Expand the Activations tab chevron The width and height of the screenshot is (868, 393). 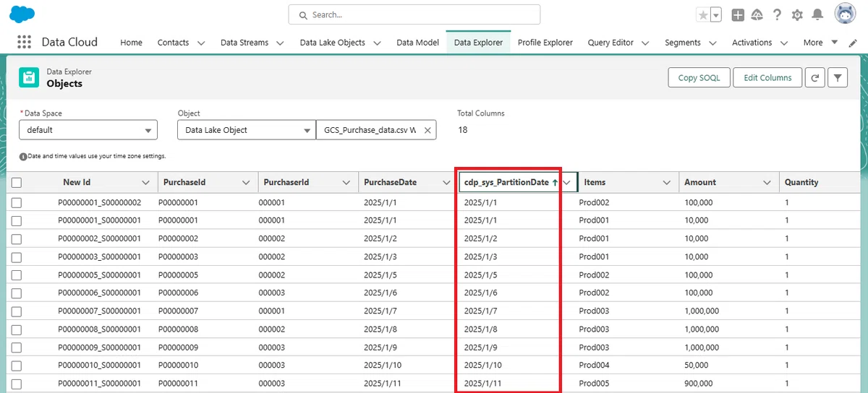(783, 43)
